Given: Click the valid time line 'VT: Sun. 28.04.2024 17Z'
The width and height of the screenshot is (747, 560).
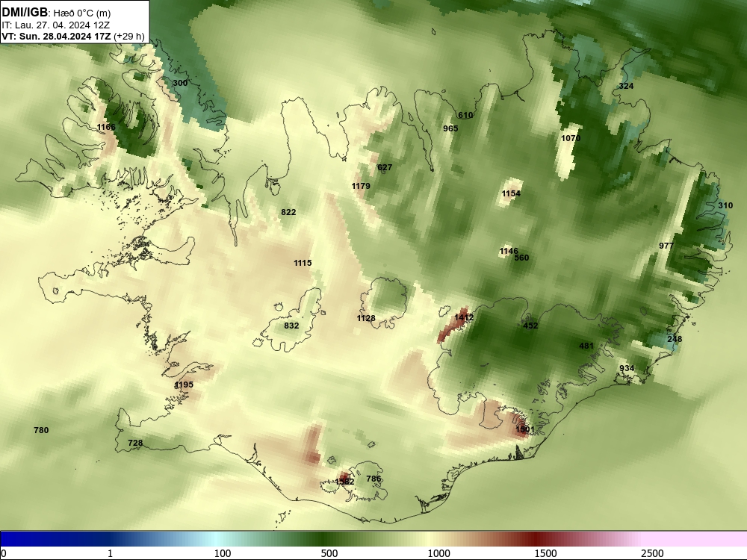Looking at the screenshot, I should (57, 36).
